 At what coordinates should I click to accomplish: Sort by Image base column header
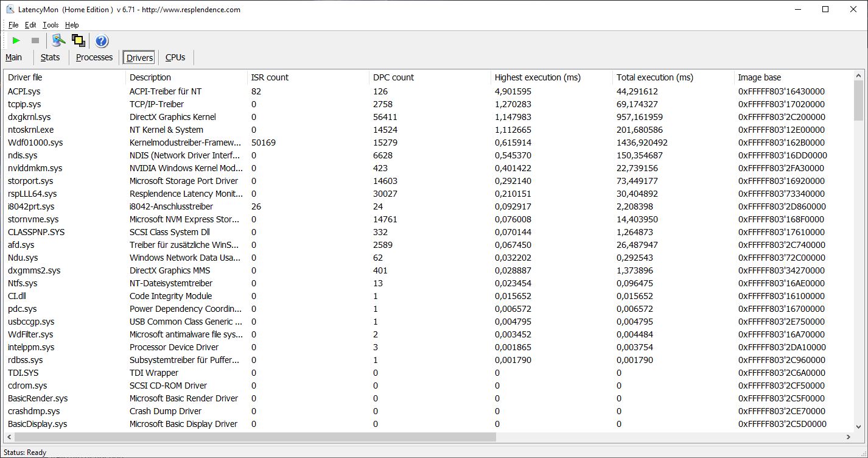(x=794, y=77)
